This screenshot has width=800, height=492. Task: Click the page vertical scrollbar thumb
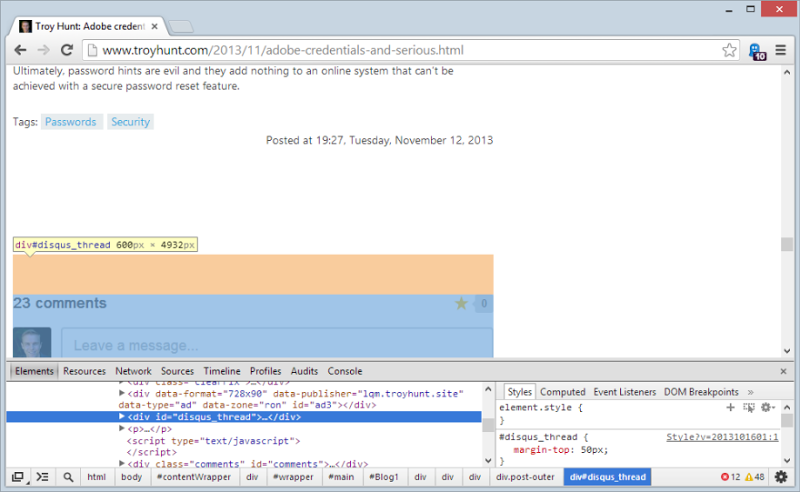pos(786,244)
